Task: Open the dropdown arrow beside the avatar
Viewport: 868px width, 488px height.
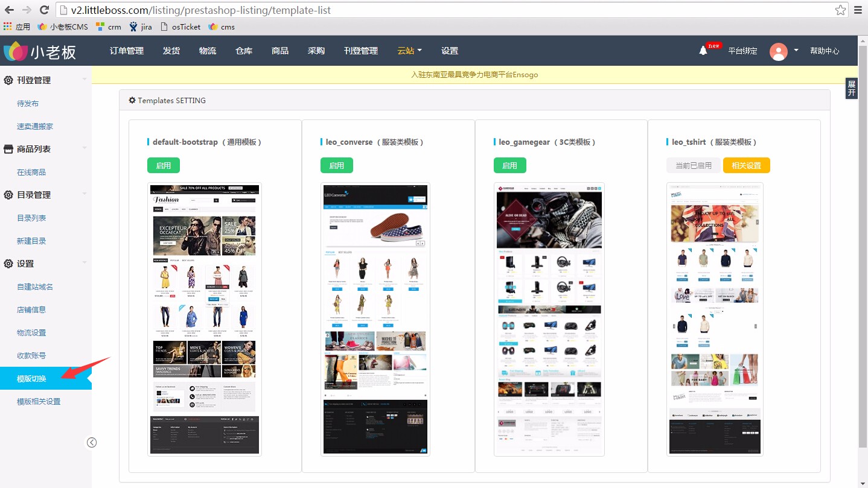Action: tap(796, 51)
